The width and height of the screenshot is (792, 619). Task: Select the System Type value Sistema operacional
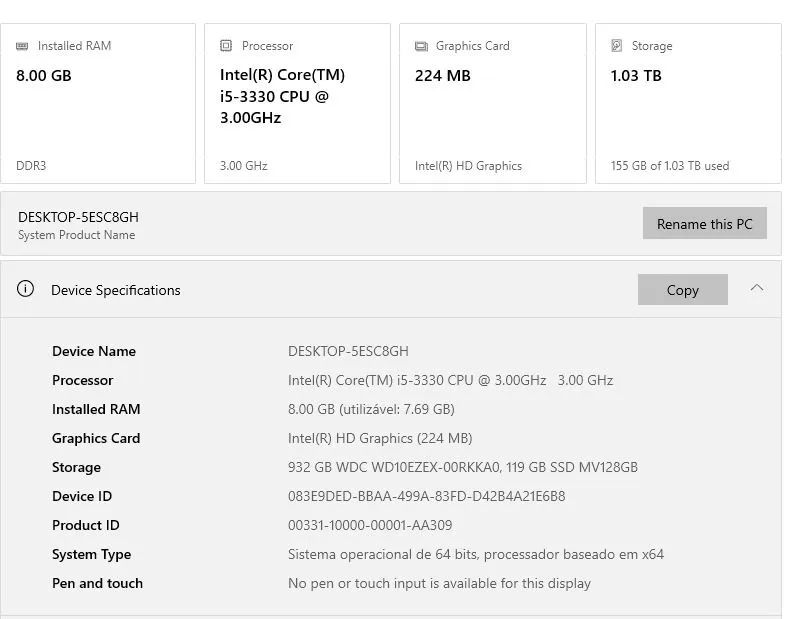(476, 554)
